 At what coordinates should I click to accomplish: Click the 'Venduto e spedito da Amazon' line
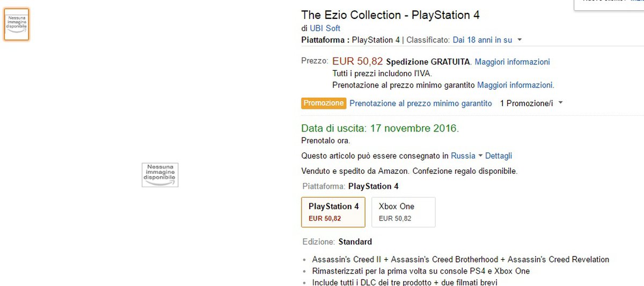409,171
